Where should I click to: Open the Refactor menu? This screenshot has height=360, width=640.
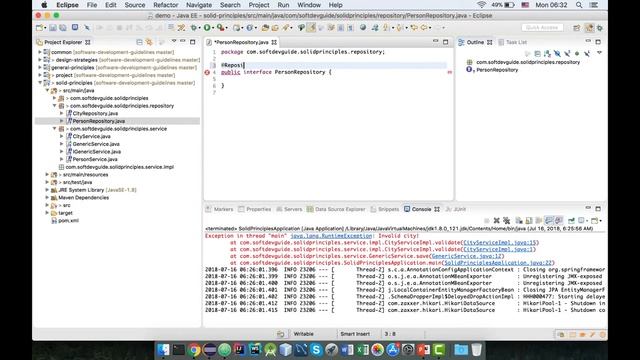[x=165, y=5]
